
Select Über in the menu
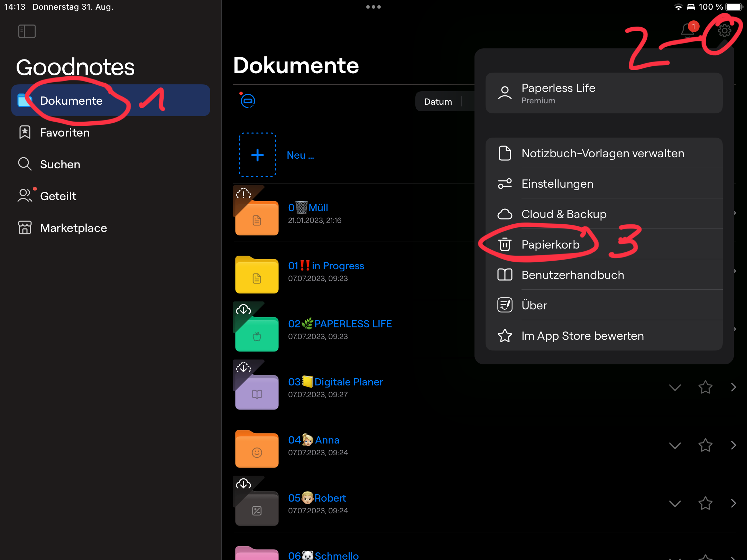click(x=604, y=305)
